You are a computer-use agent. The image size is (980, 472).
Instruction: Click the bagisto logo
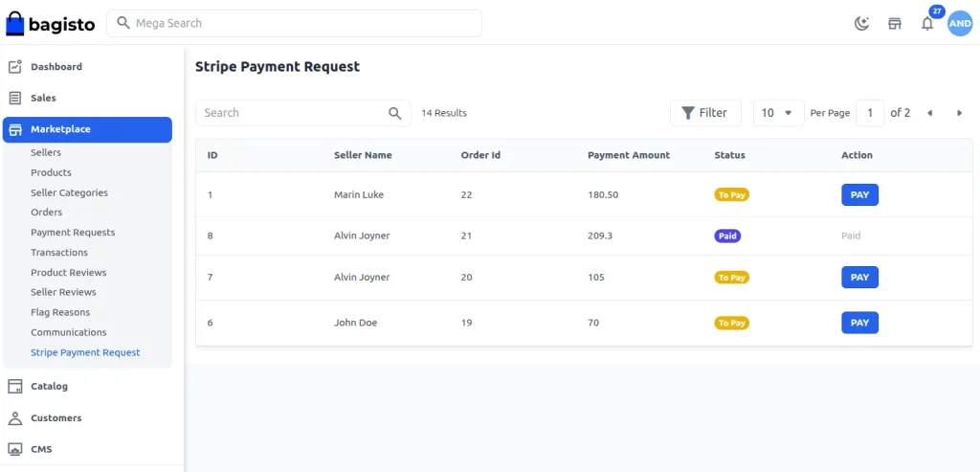point(51,24)
